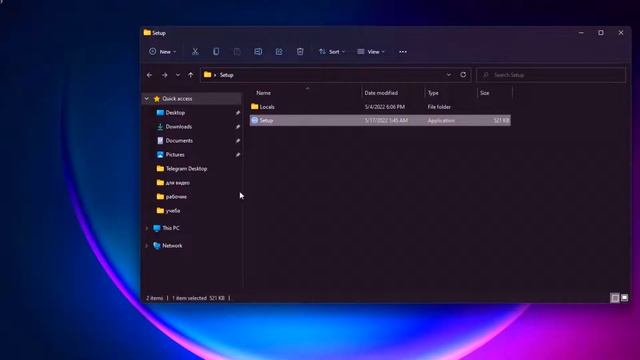Screen dimensions: 640x360
Task: Open Desktop in Quick access
Action: (x=175, y=113)
